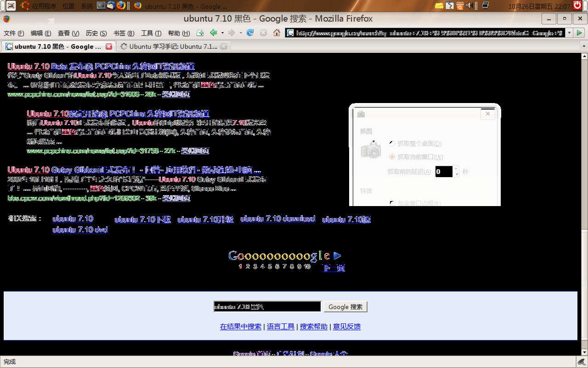
Task: Launch terminal from top panel
Action: [102, 6]
